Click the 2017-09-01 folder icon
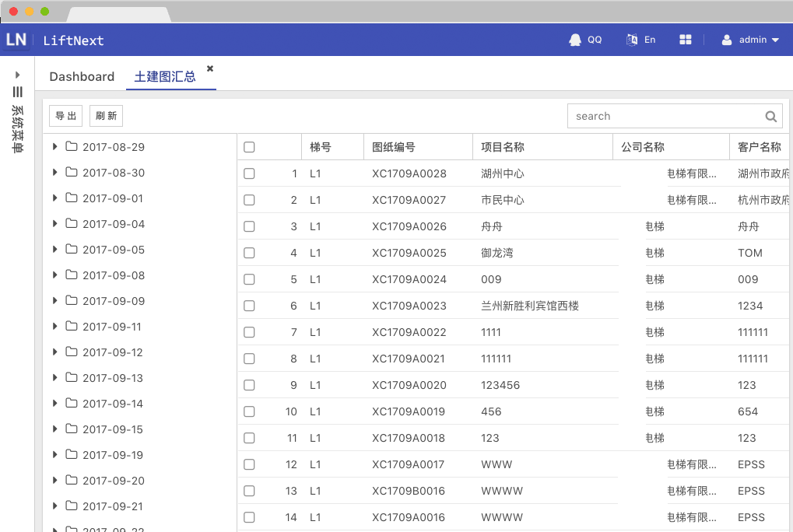 tap(72, 198)
